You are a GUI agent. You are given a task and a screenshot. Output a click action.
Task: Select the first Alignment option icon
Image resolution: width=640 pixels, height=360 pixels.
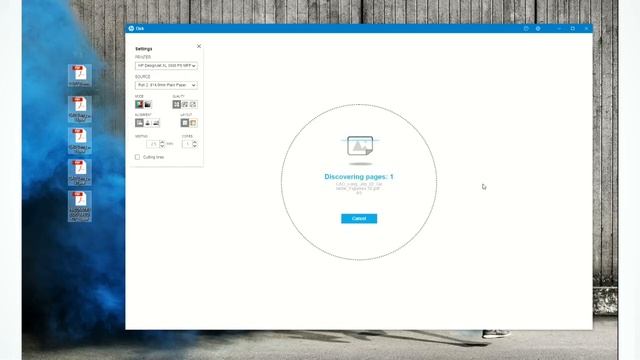pyautogui.click(x=139, y=123)
